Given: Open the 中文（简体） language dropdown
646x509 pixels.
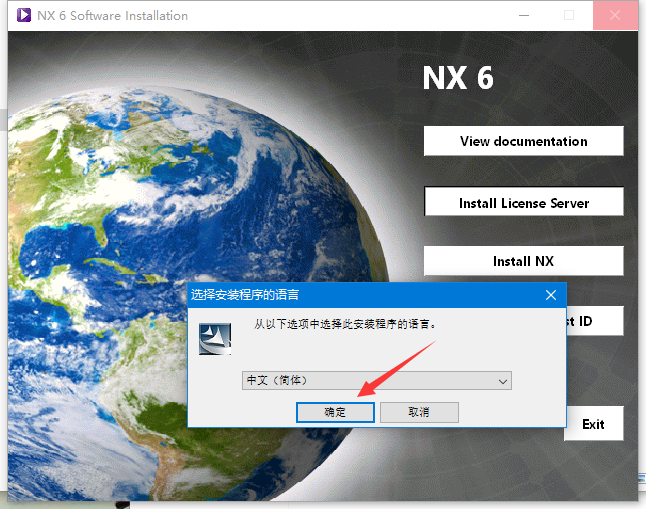Looking at the screenshot, I should (x=377, y=380).
